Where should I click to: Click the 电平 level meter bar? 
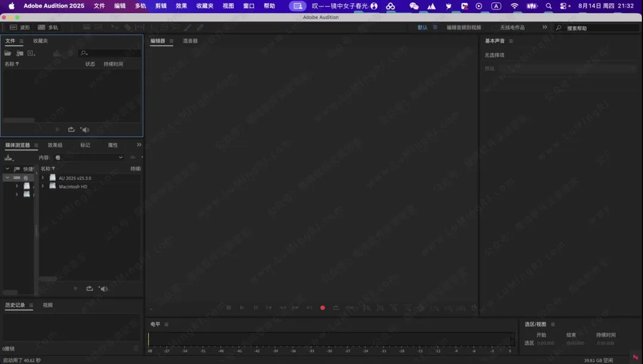point(330,339)
